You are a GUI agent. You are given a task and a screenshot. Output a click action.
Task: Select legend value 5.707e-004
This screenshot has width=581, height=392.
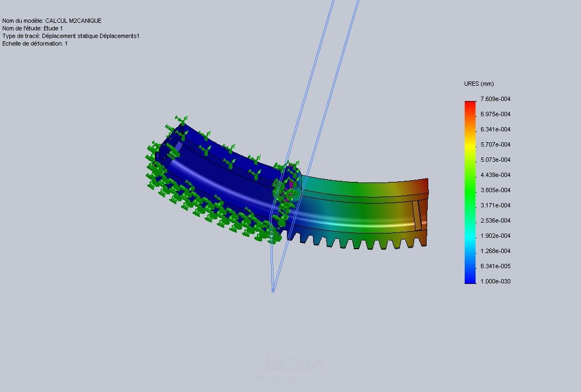pyautogui.click(x=496, y=144)
